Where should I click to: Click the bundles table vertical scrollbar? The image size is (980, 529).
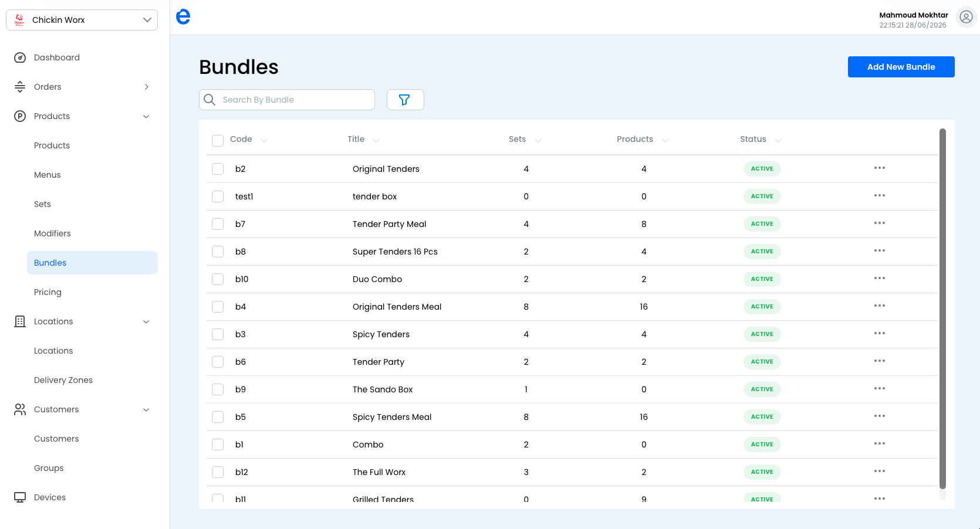pyautogui.click(x=942, y=308)
